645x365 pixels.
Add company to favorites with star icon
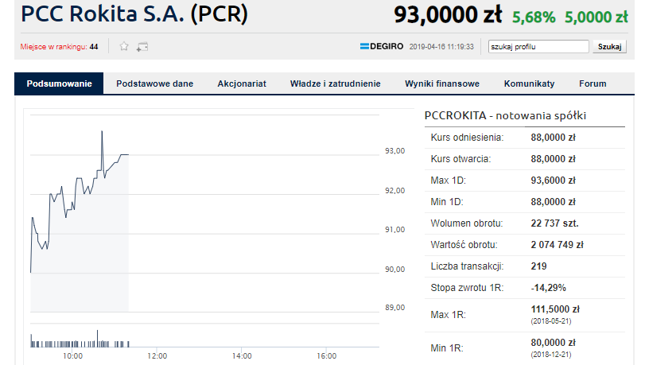124,46
